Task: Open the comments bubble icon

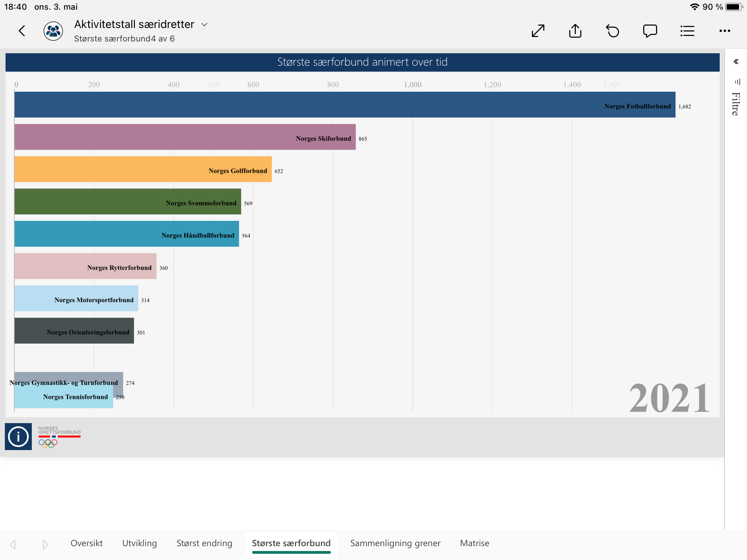Action: pyautogui.click(x=650, y=31)
